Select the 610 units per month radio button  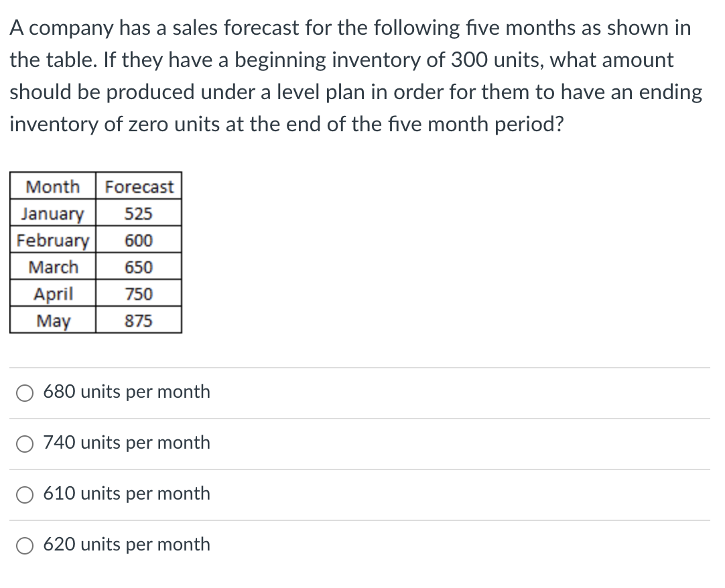click(x=25, y=494)
